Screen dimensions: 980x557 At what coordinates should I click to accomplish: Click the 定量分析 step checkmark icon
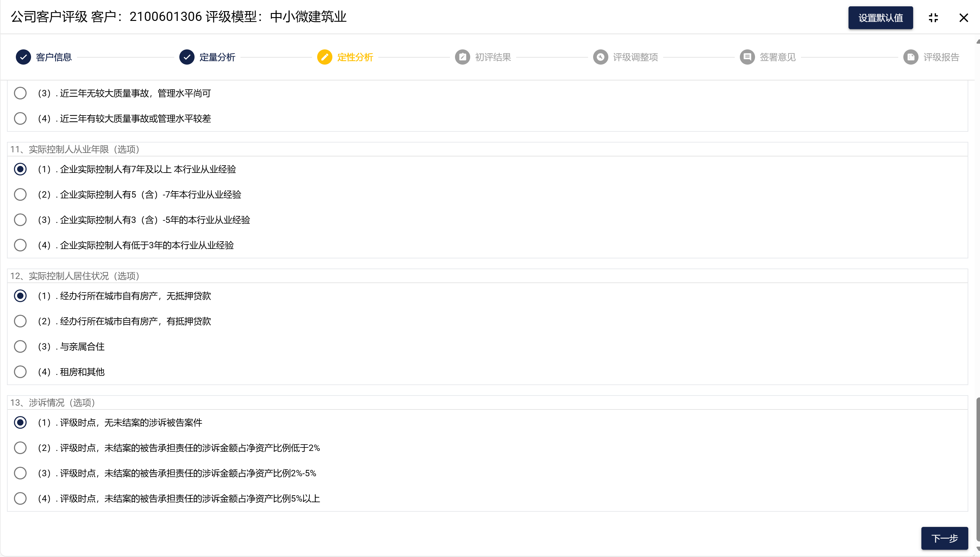tap(187, 57)
